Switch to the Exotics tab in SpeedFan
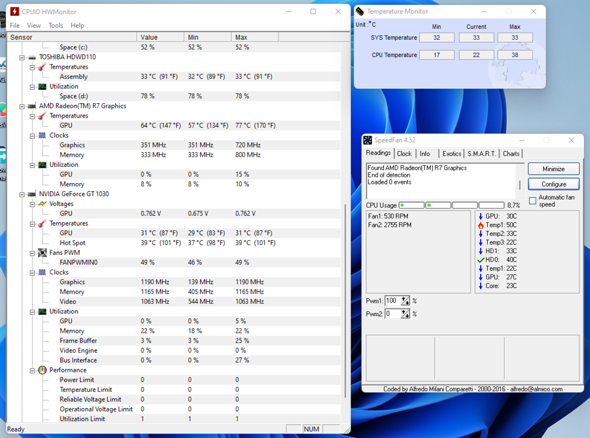590x438 pixels. (452, 154)
